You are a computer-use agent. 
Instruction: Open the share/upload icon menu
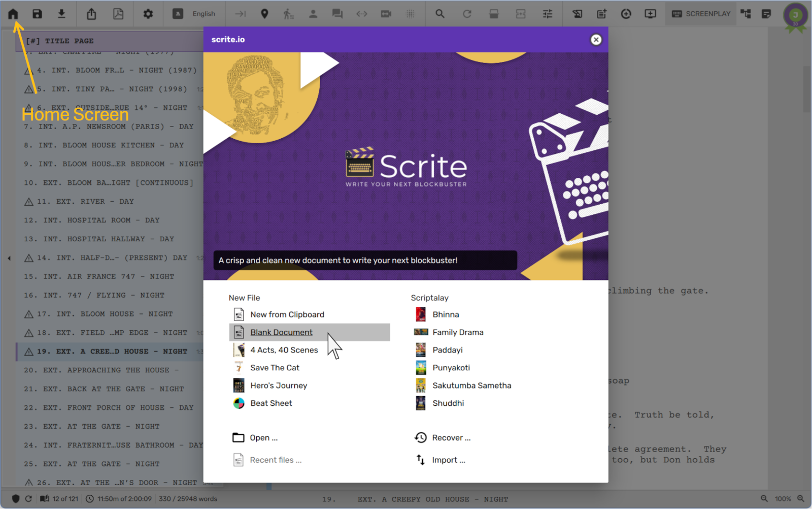click(x=91, y=14)
